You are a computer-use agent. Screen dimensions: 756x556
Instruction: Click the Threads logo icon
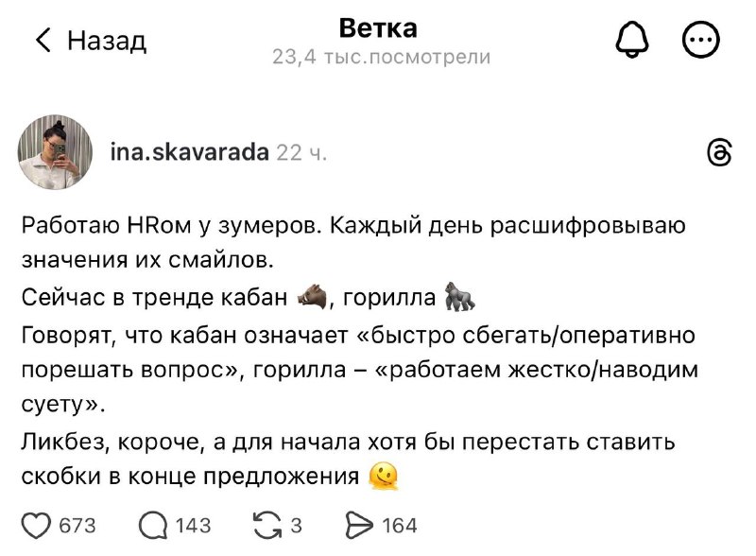(x=719, y=153)
